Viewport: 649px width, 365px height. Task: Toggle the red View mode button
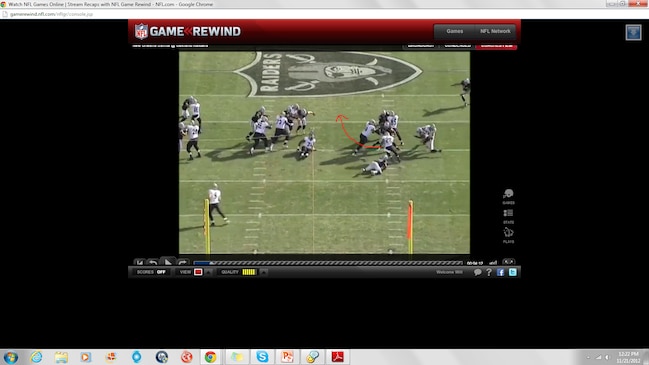pos(198,272)
